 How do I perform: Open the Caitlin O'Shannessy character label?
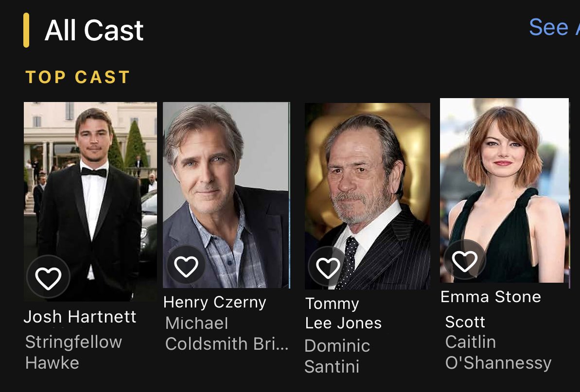(x=498, y=353)
